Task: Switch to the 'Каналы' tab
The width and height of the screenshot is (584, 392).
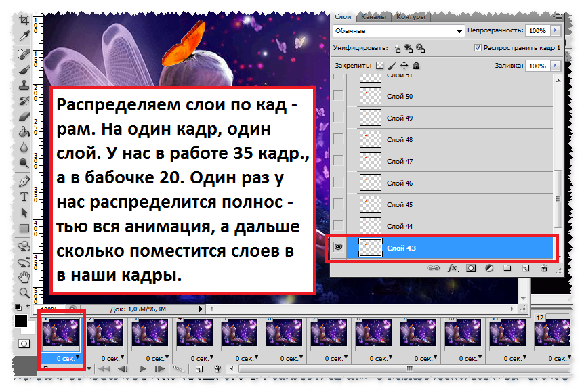Action: (373, 17)
